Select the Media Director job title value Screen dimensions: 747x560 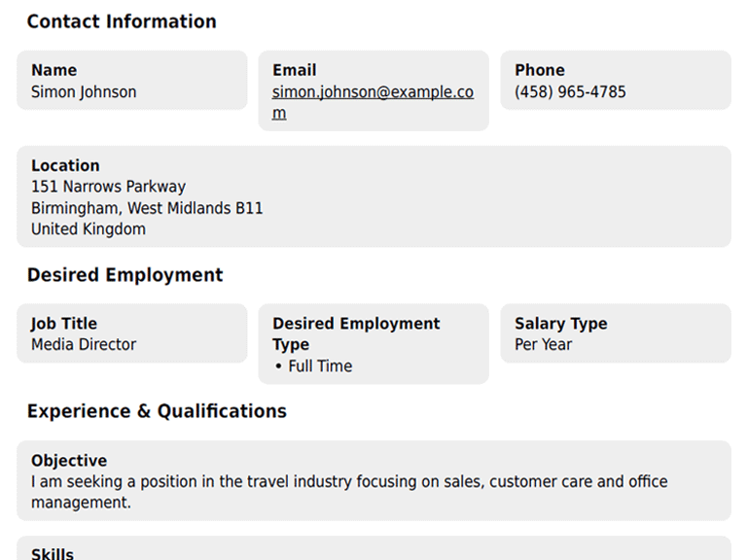click(84, 345)
